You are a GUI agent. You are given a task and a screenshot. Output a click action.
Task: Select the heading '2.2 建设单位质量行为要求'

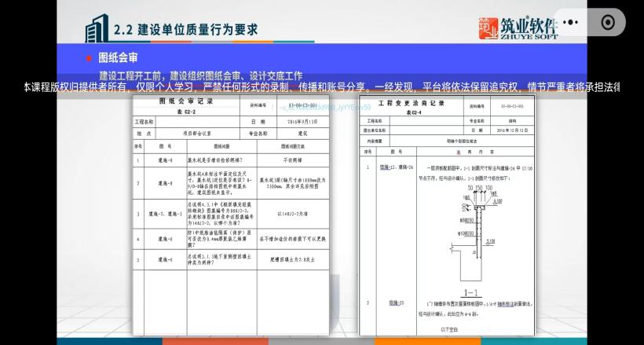185,30
